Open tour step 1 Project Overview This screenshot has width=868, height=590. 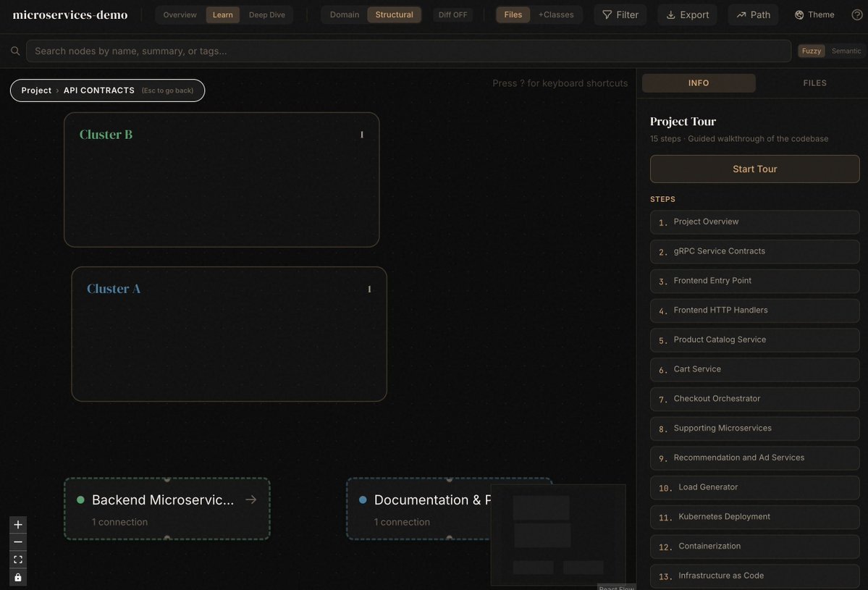(754, 222)
